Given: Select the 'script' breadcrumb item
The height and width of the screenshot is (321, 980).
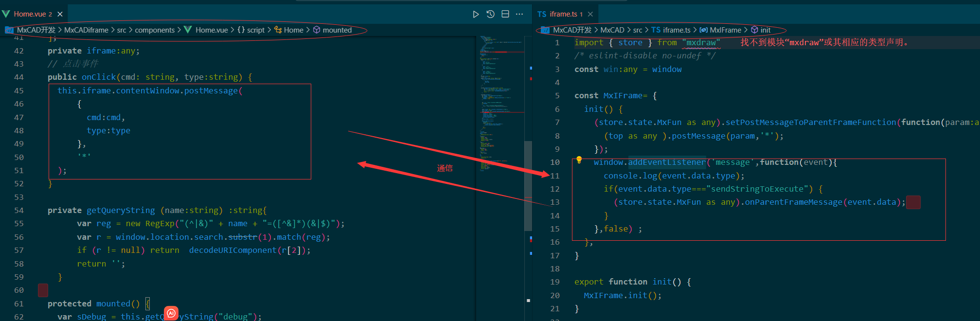Looking at the screenshot, I should 255,30.
